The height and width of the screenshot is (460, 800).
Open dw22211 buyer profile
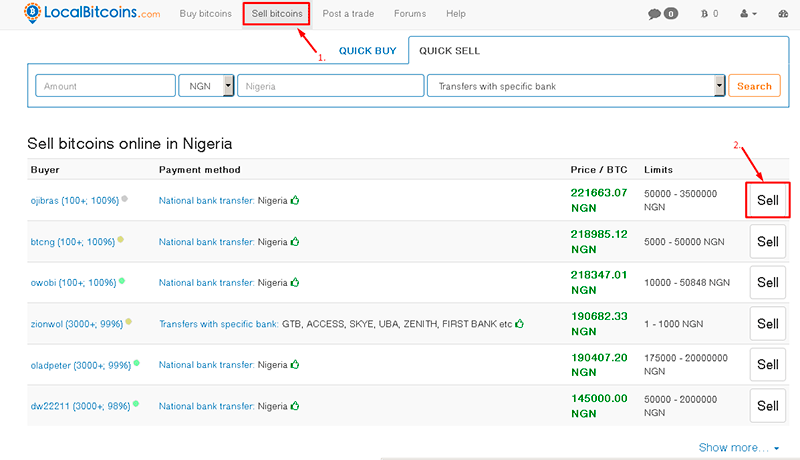click(80, 406)
